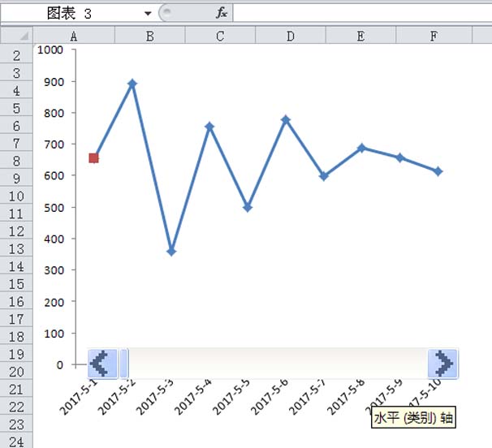Viewport: 492px width, 448px height.
Task: Click the Insert Function fx icon
Action: (222, 13)
